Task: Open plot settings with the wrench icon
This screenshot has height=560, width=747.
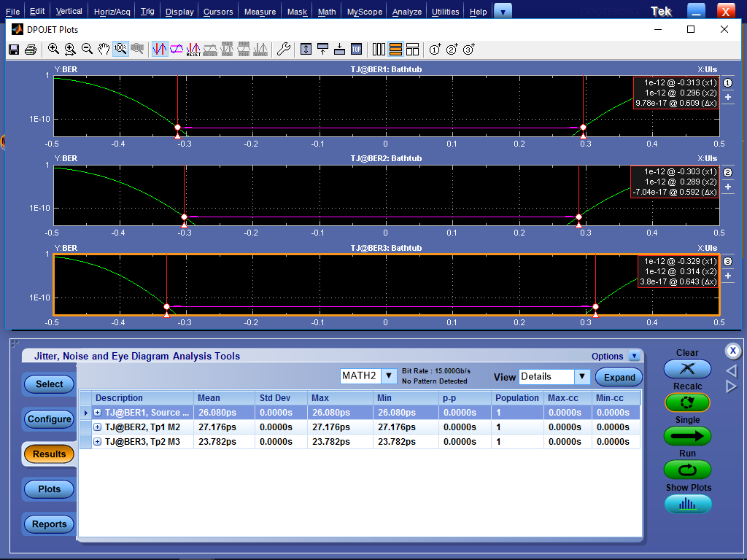Action: [x=284, y=49]
